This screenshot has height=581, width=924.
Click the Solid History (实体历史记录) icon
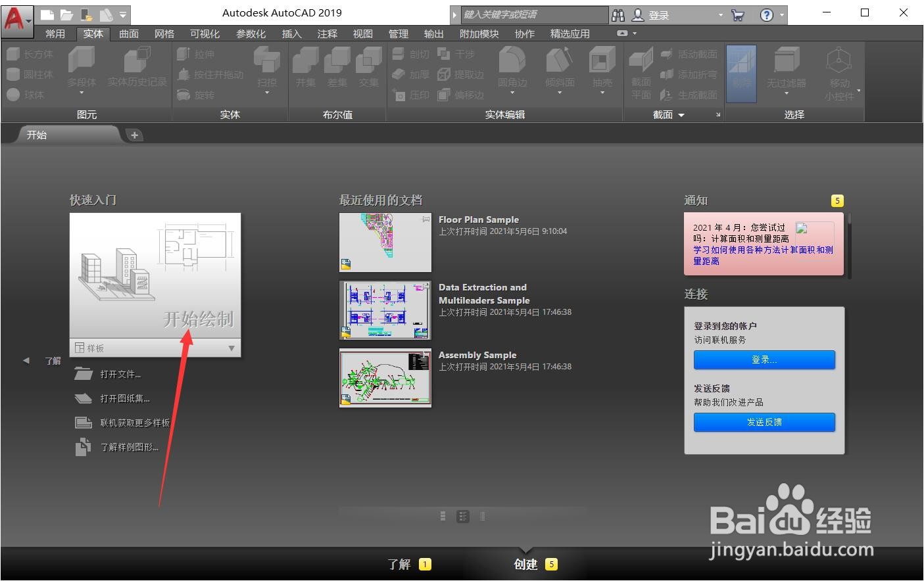click(x=137, y=67)
